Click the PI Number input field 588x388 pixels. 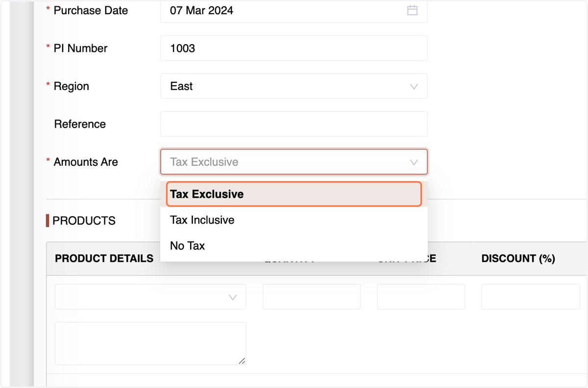(x=294, y=48)
